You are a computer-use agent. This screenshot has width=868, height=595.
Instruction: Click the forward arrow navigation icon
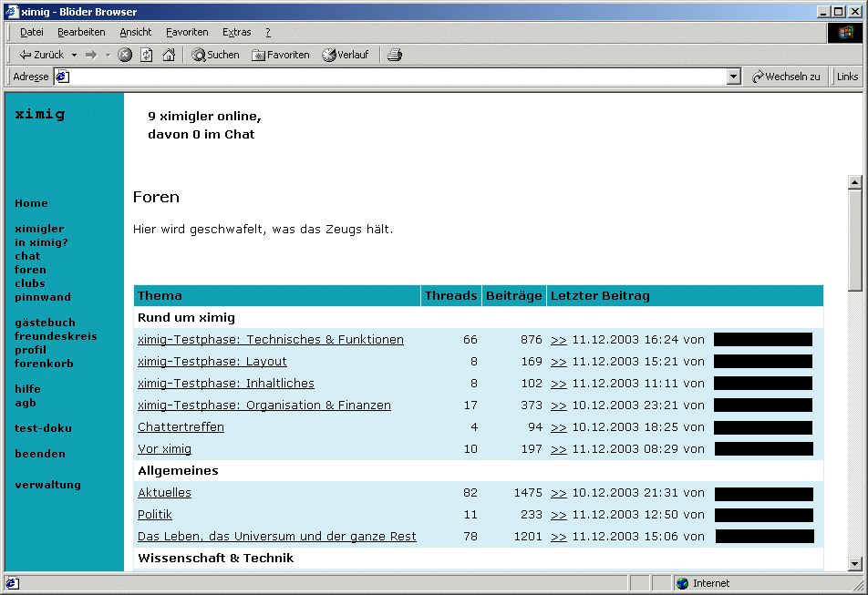point(91,55)
